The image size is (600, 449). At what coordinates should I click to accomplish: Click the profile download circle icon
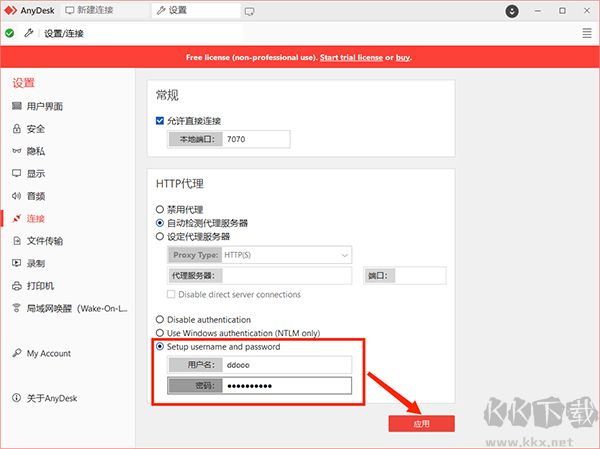(512, 11)
